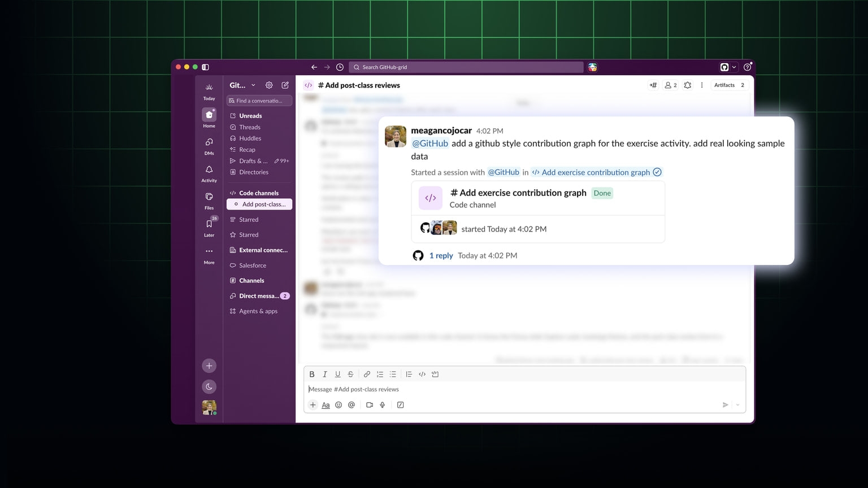Open the meagancojocar username link

click(x=441, y=130)
